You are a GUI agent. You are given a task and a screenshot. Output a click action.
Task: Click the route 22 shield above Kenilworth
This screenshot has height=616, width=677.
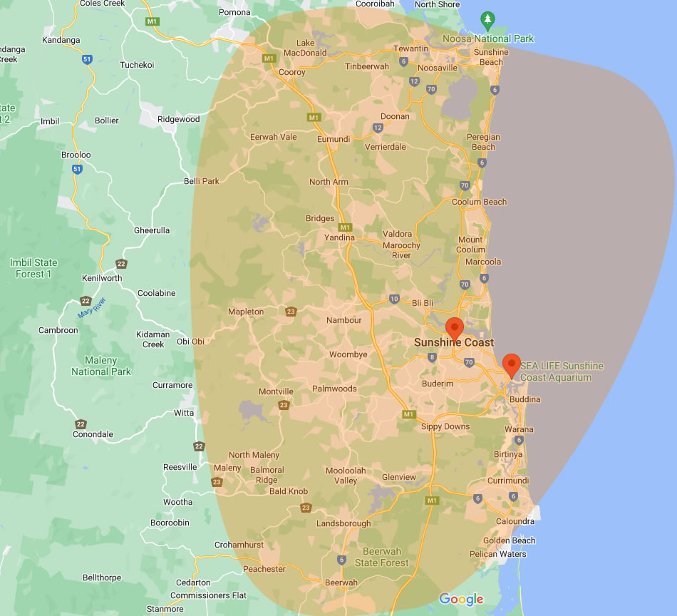(x=121, y=264)
